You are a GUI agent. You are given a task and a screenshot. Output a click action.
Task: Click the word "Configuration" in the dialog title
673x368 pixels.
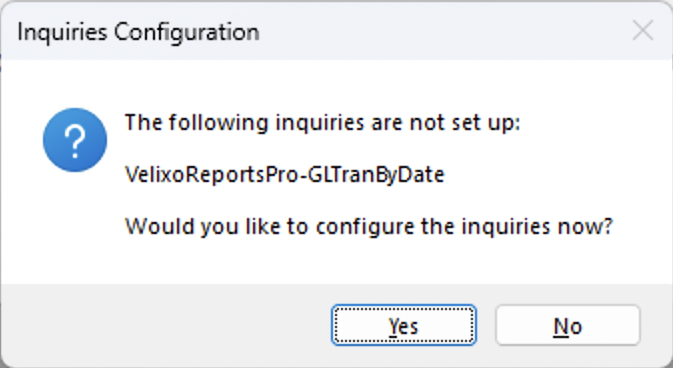(187, 32)
